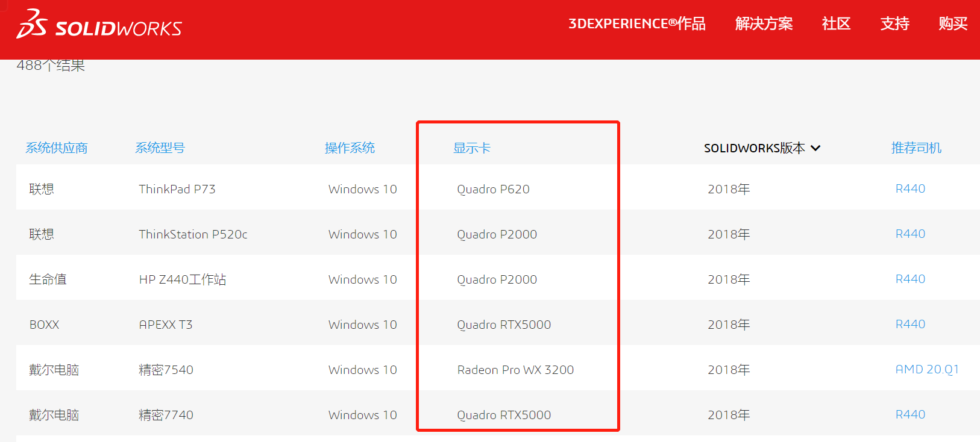The height and width of the screenshot is (442, 980).
Task: Select the HP Z440工作站 cell
Action: (x=183, y=279)
